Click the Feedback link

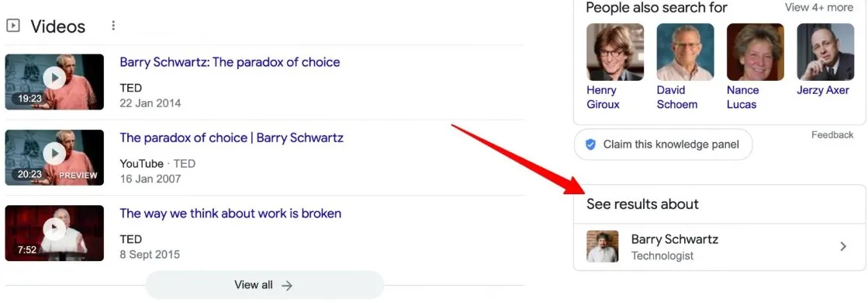(832, 135)
